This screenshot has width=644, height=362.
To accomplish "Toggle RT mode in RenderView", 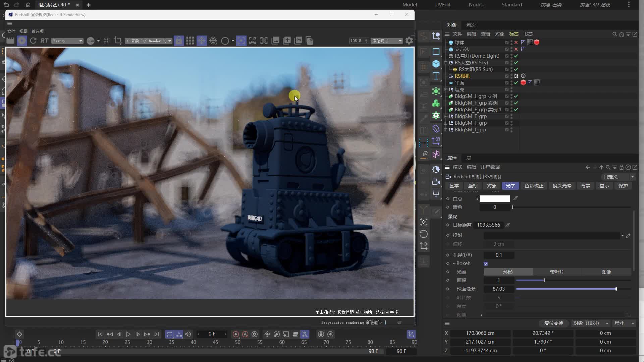I will point(44,41).
